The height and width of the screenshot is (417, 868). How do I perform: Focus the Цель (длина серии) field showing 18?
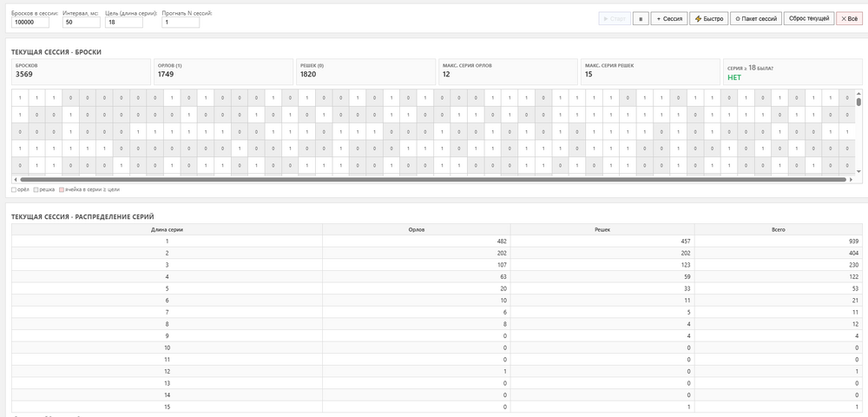pos(124,22)
